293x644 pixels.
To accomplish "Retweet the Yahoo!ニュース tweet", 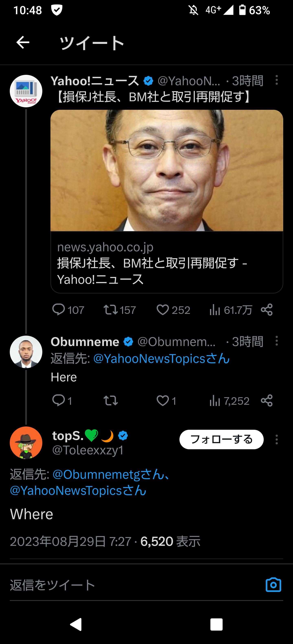I will 111,310.
